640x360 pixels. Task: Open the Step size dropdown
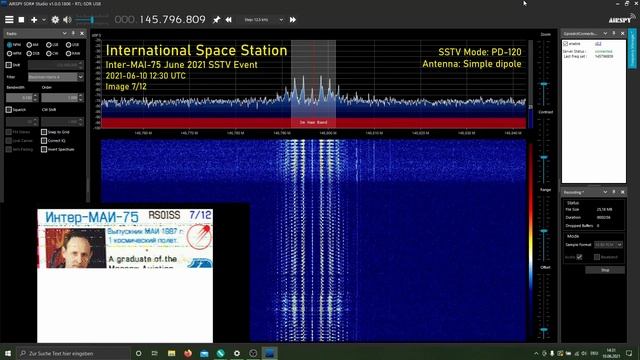click(263, 20)
